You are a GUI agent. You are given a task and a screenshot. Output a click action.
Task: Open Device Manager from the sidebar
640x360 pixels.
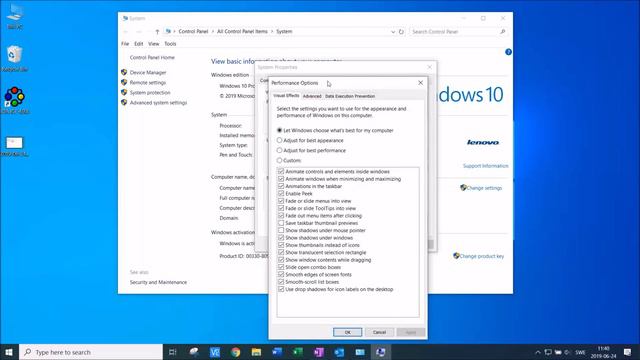tap(148, 72)
